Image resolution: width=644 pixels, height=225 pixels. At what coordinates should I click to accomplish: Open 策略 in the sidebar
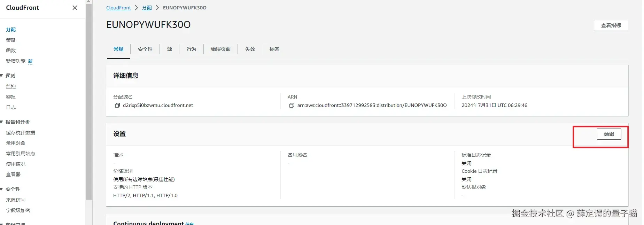(11, 40)
